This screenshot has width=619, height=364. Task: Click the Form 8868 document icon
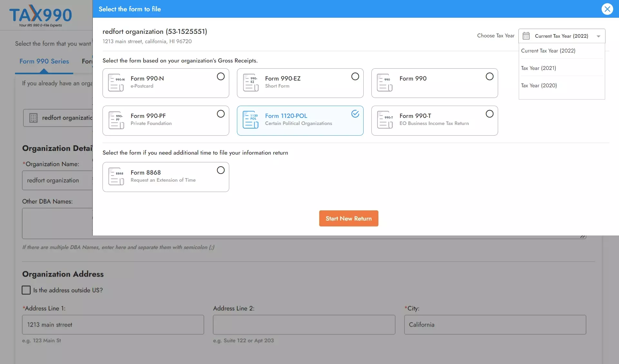(x=116, y=177)
